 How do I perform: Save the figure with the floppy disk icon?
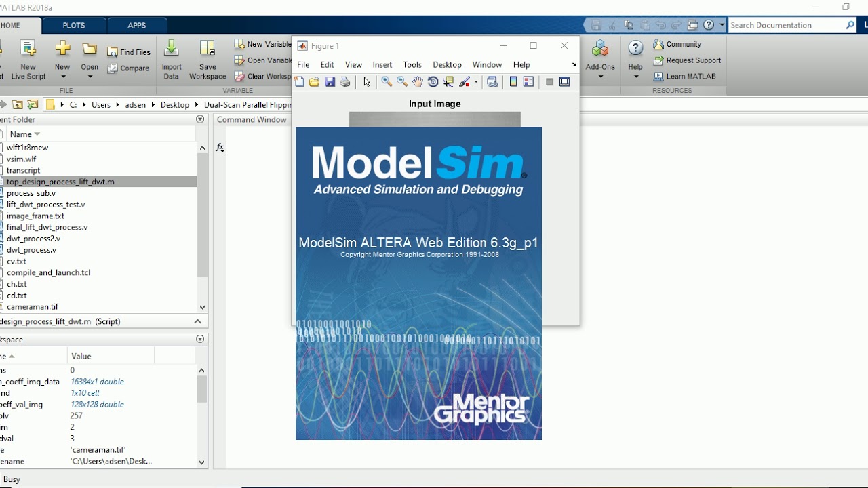[x=330, y=82]
